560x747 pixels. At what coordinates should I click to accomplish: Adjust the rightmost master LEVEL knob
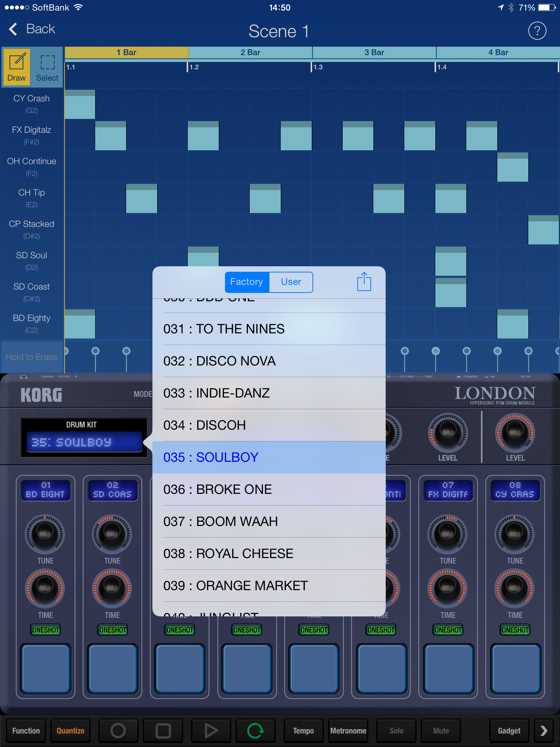(515, 433)
